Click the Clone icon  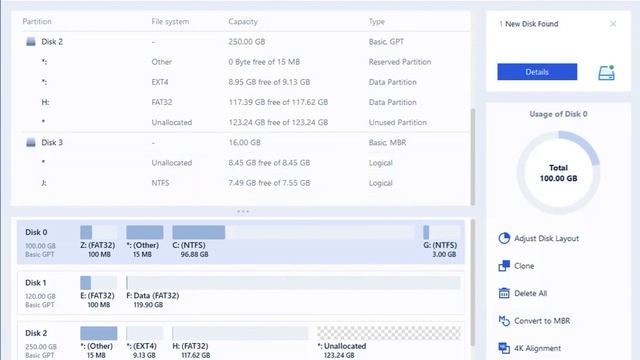coord(504,266)
